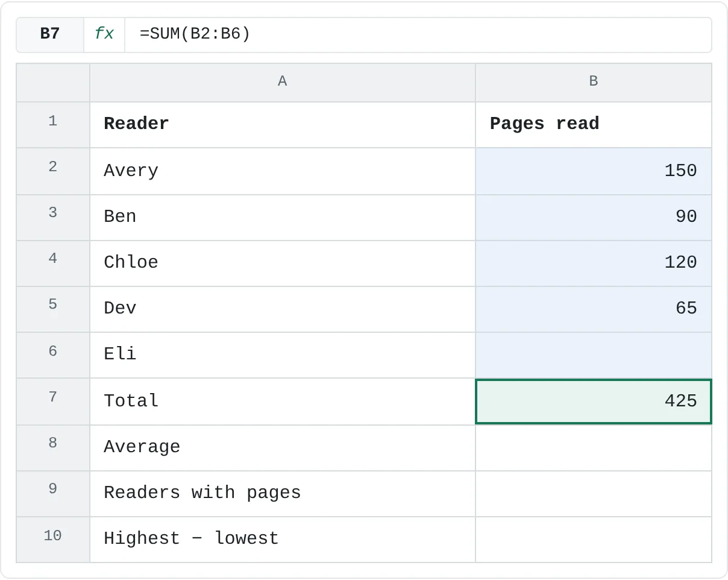Image resolution: width=728 pixels, height=580 pixels.
Task: Select the empty cell next to Average
Action: click(593, 447)
